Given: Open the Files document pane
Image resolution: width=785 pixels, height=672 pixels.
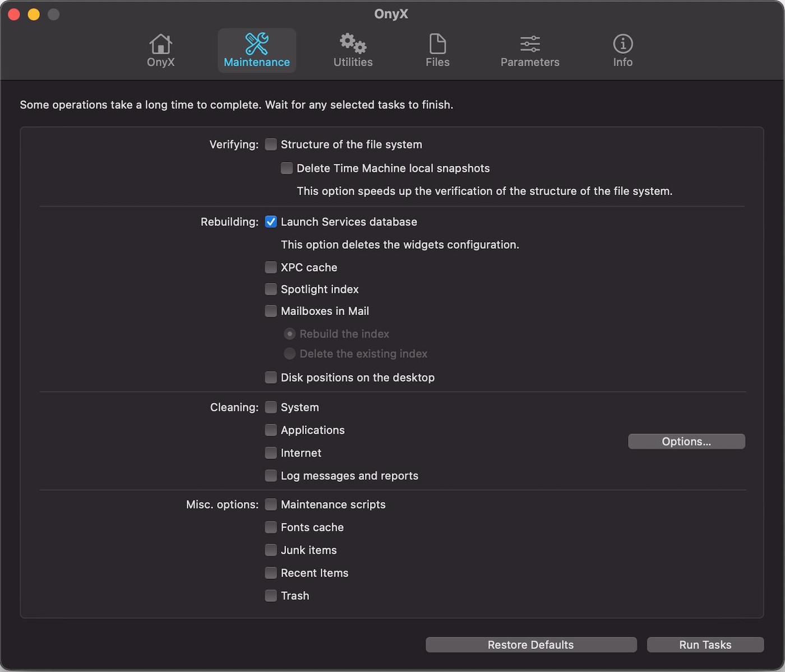Looking at the screenshot, I should click(x=437, y=50).
